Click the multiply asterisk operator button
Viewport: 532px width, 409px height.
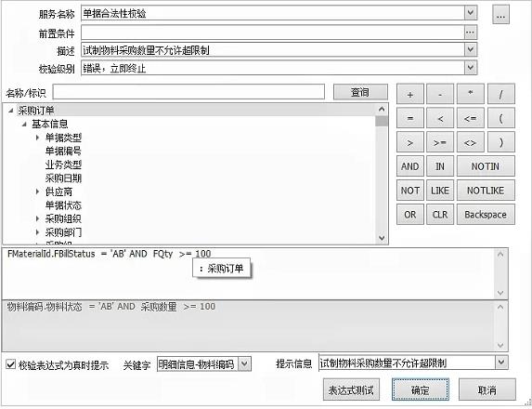[x=470, y=94]
